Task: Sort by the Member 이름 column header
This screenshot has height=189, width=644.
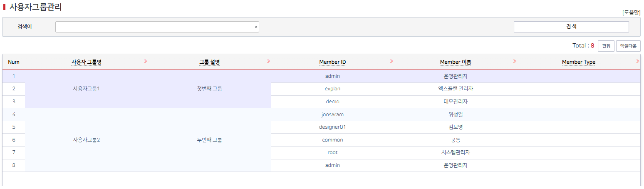Action: pyautogui.click(x=456, y=62)
